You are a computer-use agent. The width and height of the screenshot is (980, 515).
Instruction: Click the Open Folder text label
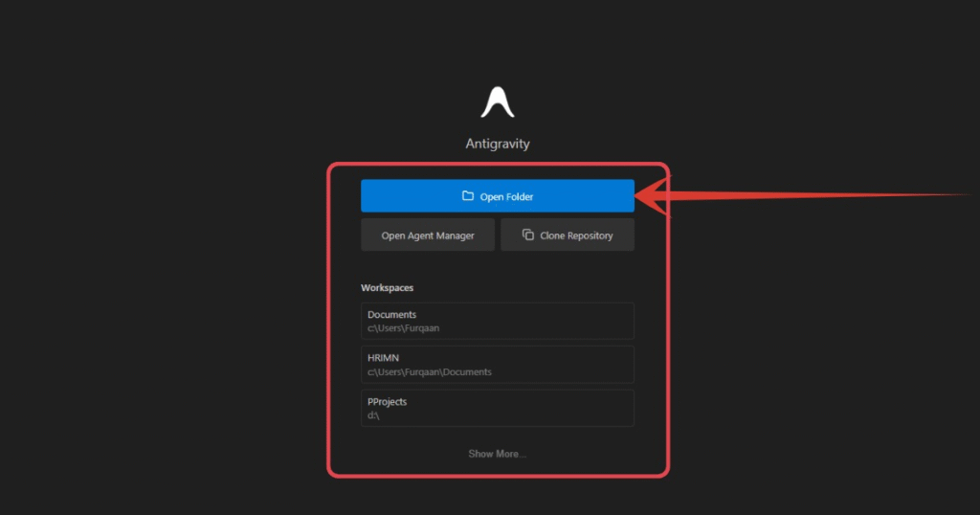[506, 197]
